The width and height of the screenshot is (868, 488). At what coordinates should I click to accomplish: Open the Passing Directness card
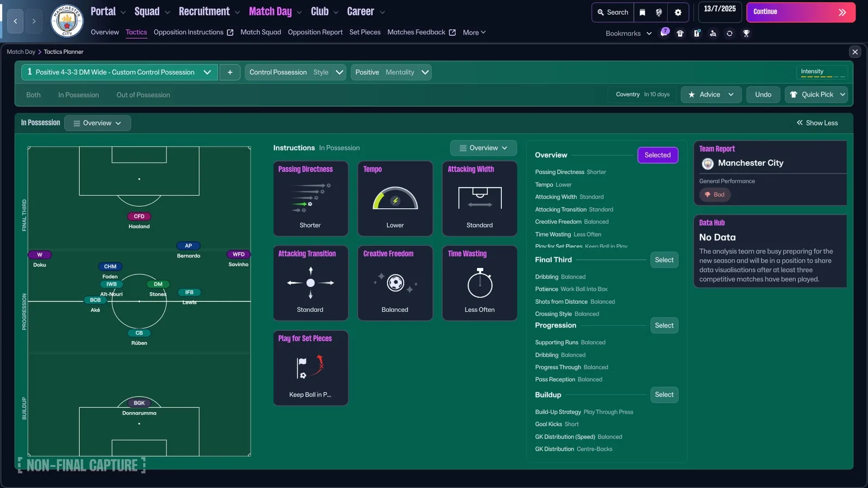pyautogui.click(x=310, y=198)
